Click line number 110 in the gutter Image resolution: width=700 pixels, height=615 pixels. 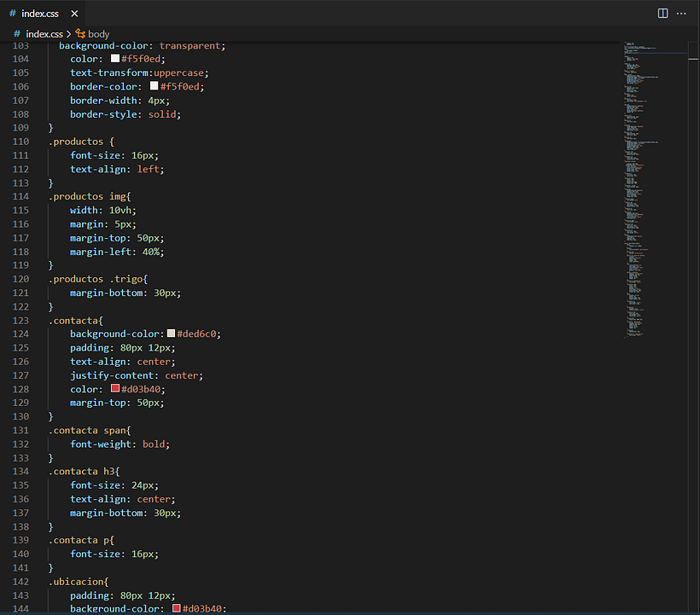[x=20, y=142]
